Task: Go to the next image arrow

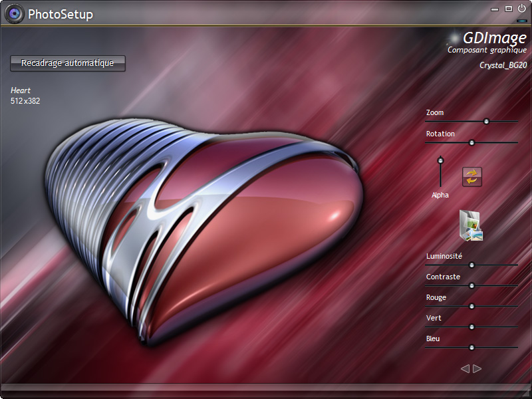Action: click(477, 368)
